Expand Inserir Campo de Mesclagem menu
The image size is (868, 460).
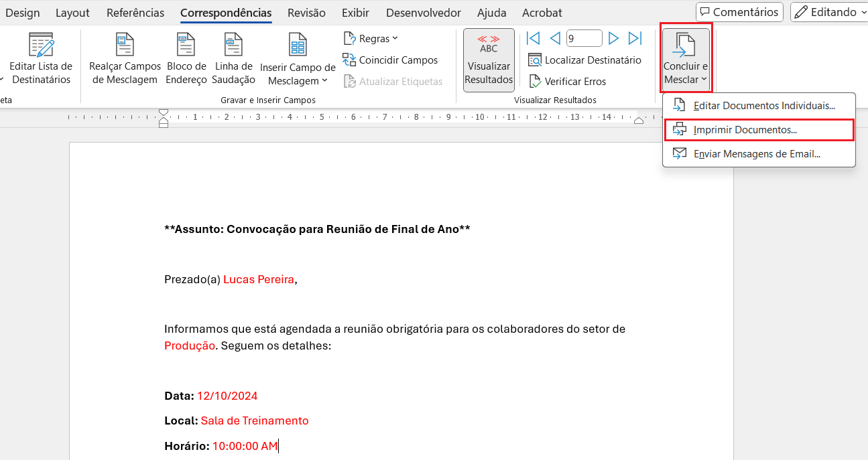pyautogui.click(x=296, y=58)
